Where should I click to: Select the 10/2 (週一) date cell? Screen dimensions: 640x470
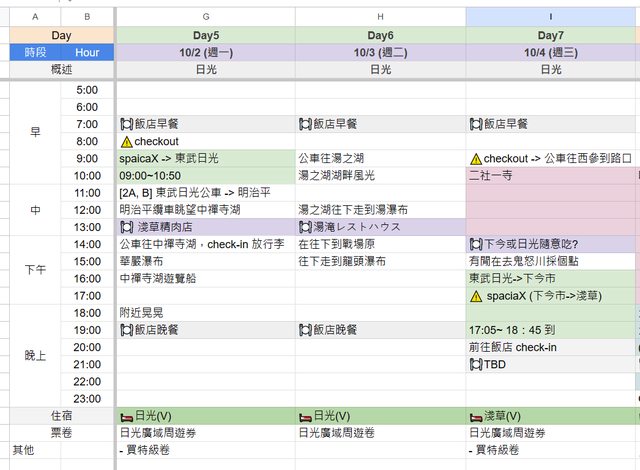[206, 52]
